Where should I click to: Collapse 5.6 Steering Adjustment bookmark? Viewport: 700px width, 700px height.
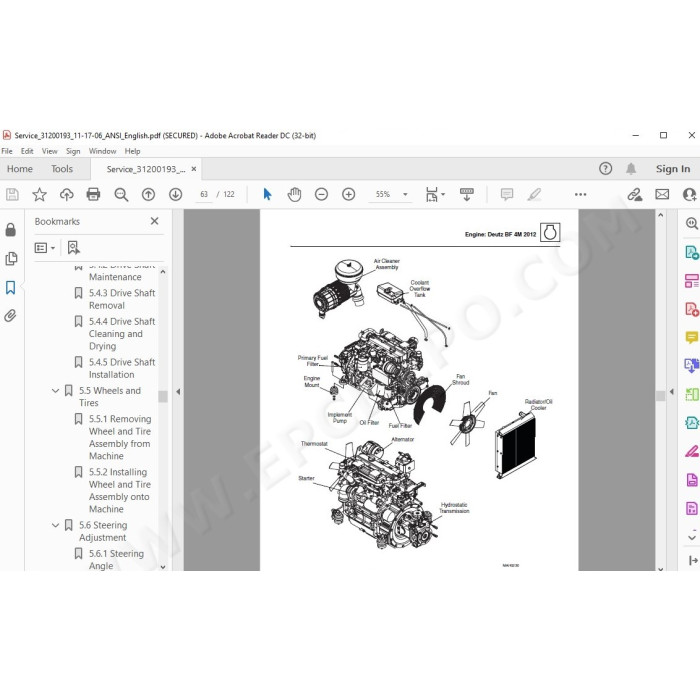point(55,525)
